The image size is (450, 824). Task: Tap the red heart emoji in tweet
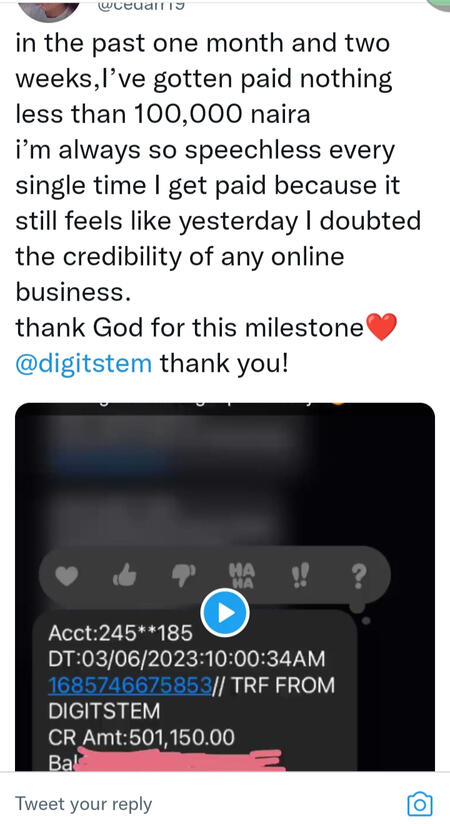381,327
